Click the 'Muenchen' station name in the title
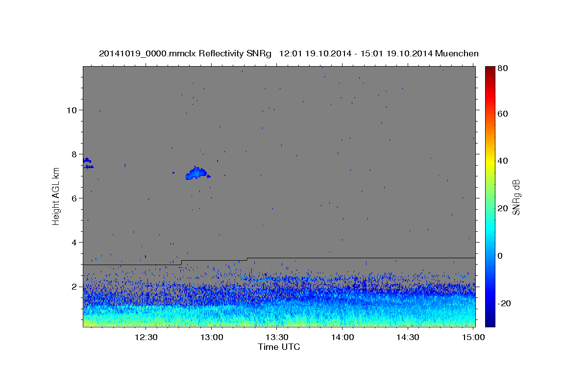The width and height of the screenshot is (588, 392). pos(456,53)
